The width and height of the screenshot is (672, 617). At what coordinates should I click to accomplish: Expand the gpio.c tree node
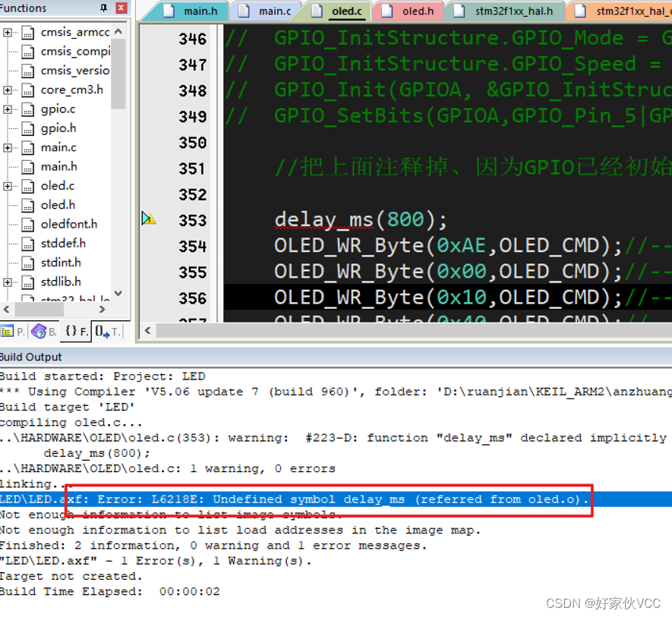coord(8,109)
